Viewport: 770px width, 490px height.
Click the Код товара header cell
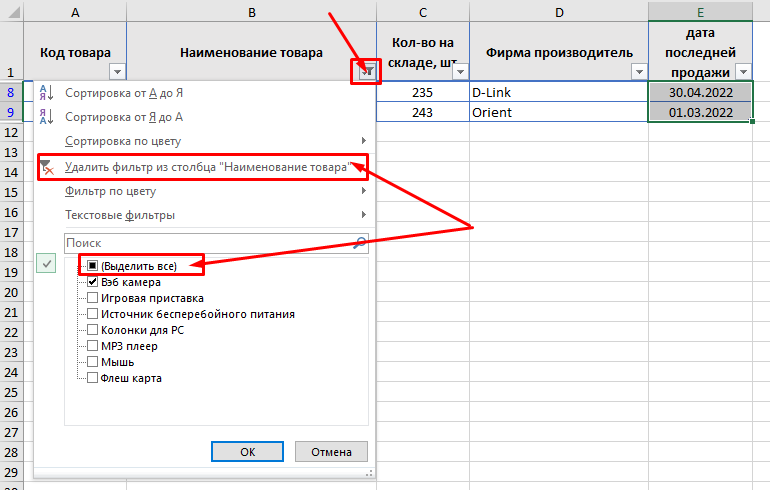[75, 51]
